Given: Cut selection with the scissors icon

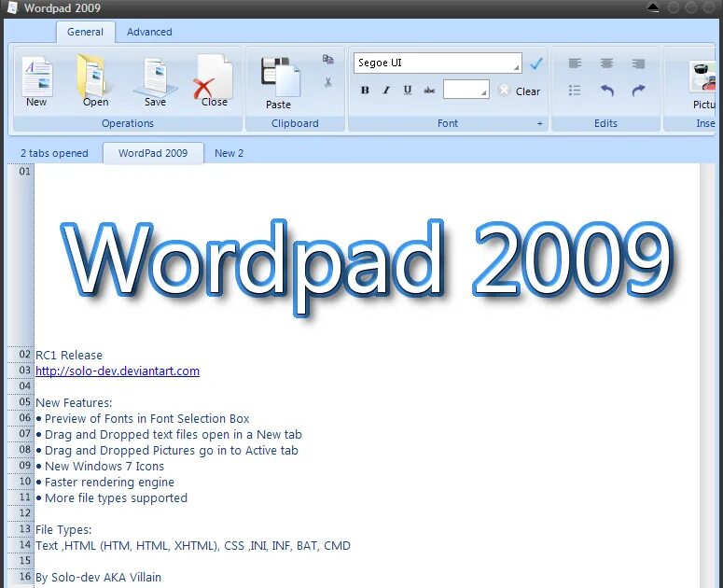Looking at the screenshot, I should point(327,82).
